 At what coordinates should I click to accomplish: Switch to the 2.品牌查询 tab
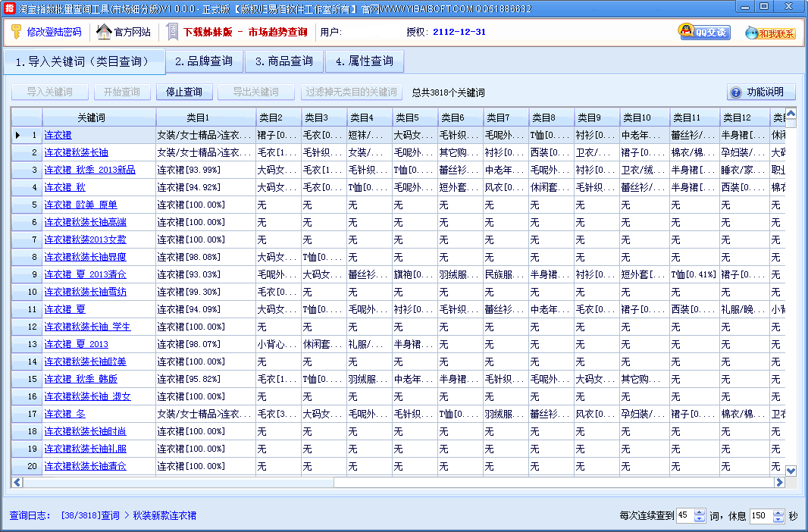point(204,61)
